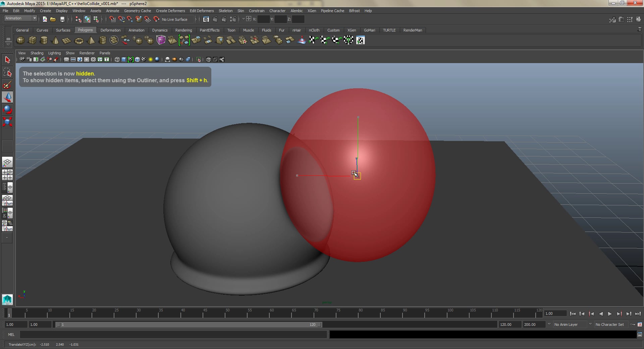Open the No Character Set dropdown

tap(610, 325)
